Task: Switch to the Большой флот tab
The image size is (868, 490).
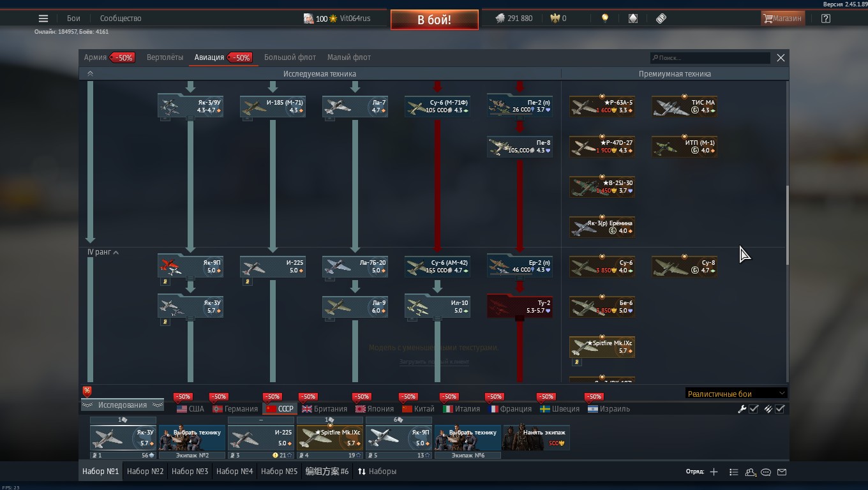Action: 290,57
